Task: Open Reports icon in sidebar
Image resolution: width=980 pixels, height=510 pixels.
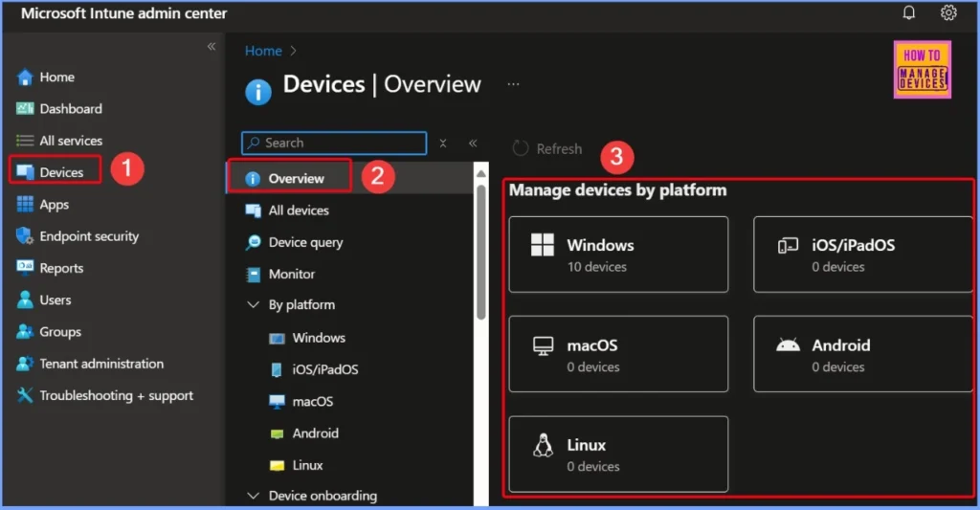Action: point(25,268)
